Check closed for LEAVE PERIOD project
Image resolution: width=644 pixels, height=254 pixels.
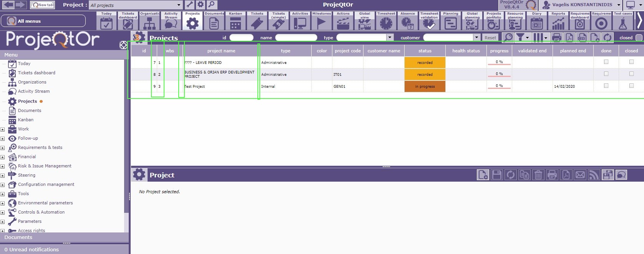click(x=631, y=62)
